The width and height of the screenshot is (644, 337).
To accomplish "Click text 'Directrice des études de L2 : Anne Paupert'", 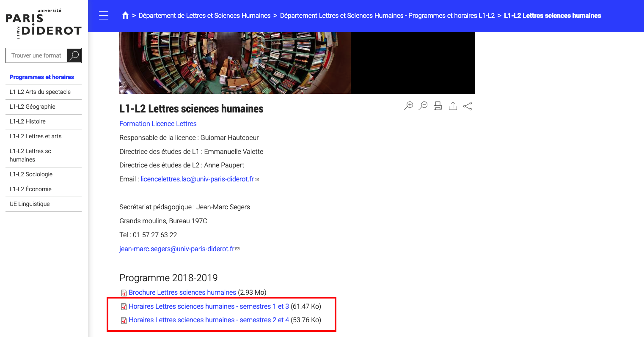I will click(x=182, y=165).
